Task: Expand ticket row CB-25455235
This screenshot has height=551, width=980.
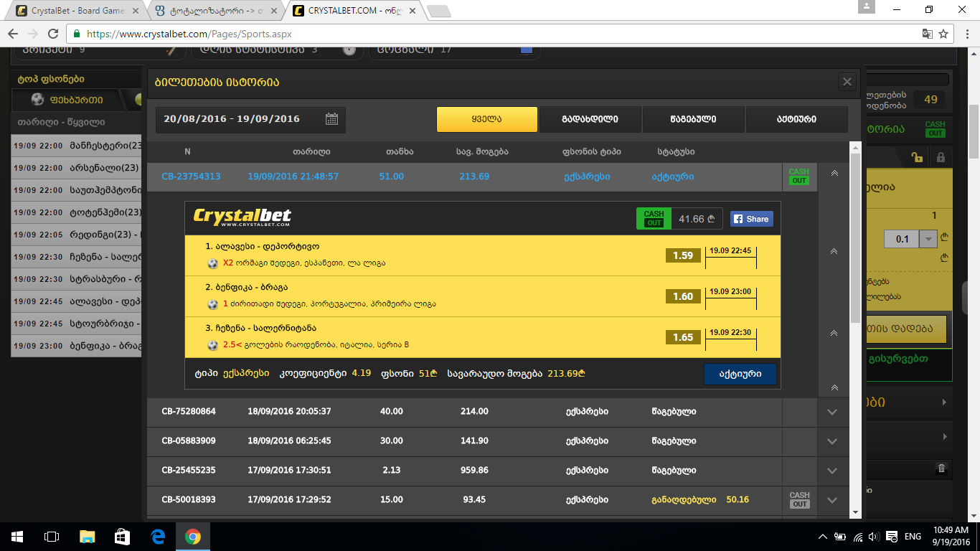Action: 832,471
